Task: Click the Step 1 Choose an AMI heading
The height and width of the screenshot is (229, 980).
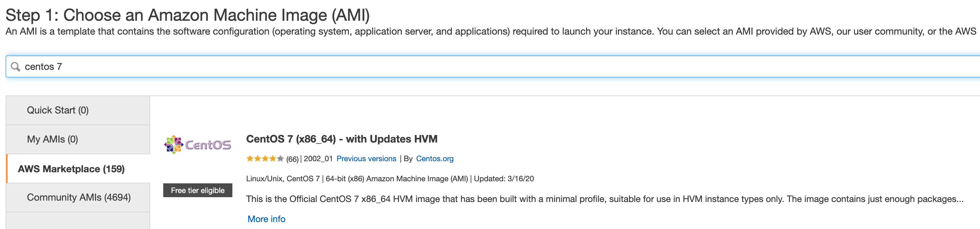Action: point(187,15)
